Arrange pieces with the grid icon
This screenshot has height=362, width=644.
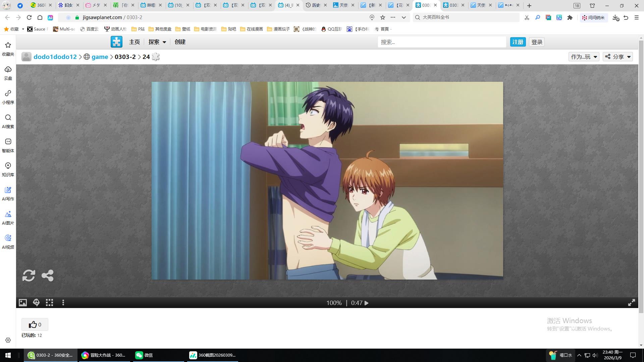click(x=50, y=303)
